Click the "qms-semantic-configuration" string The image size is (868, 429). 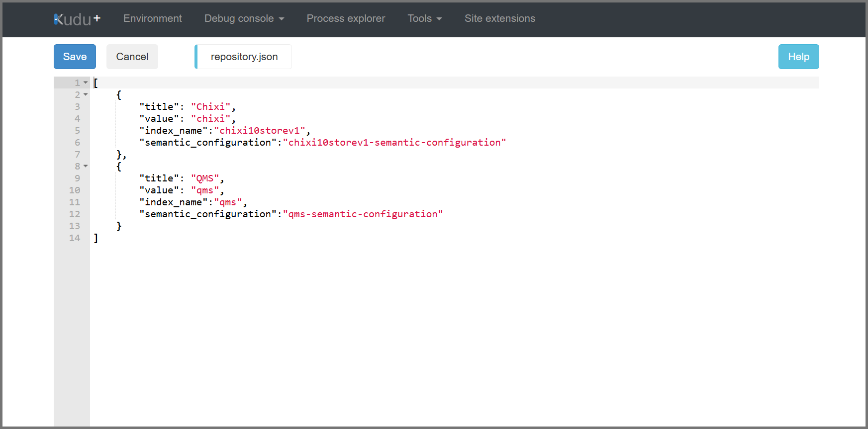click(x=363, y=214)
